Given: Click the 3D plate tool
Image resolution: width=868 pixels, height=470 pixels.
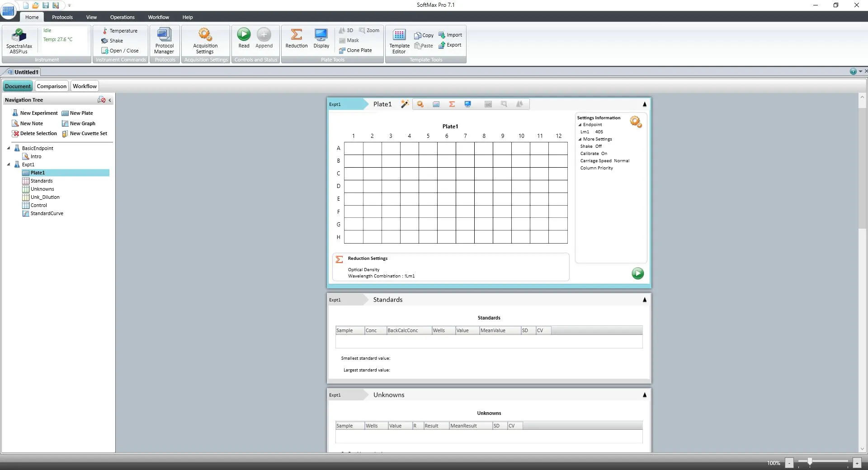Looking at the screenshot, I should coord(346,30).
